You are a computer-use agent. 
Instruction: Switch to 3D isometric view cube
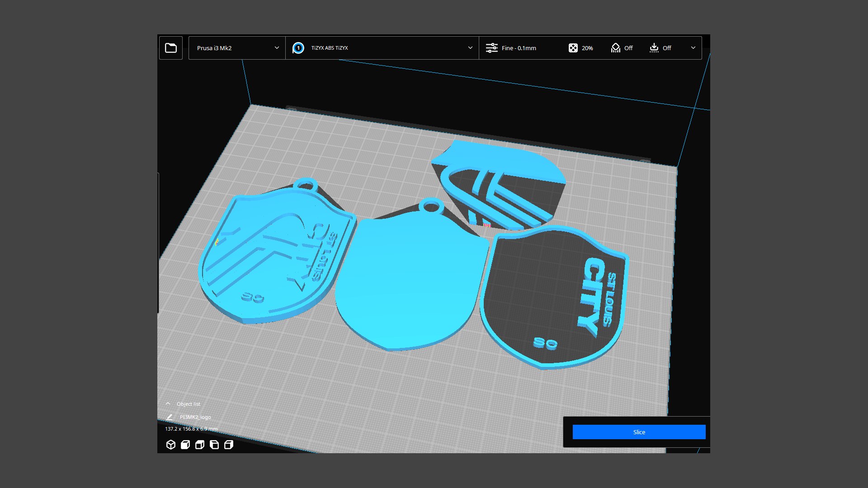tap(170, 445)
